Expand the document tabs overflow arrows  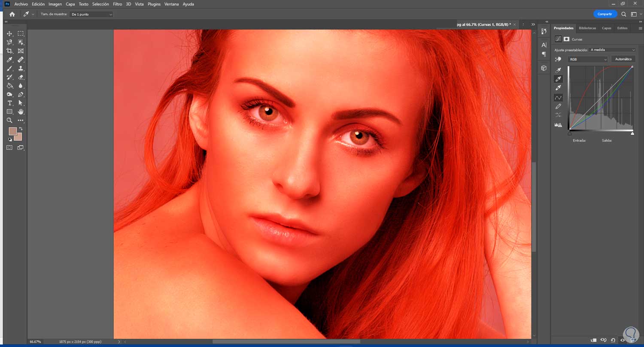(x=533, y=24)
